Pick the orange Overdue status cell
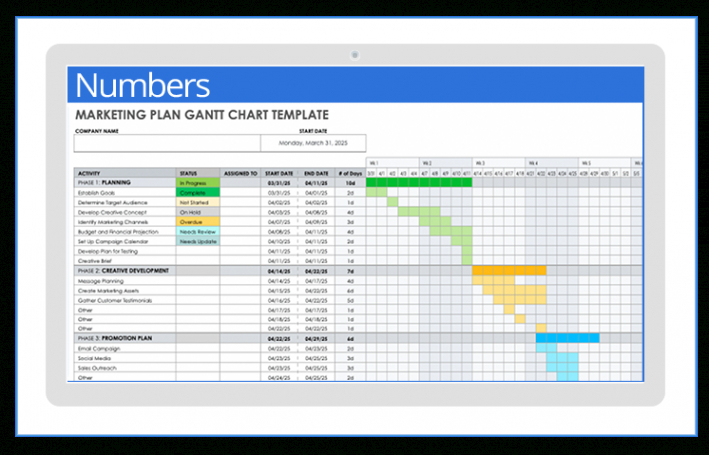The height and width of the screenshot is (455, 709). point(199,221)
